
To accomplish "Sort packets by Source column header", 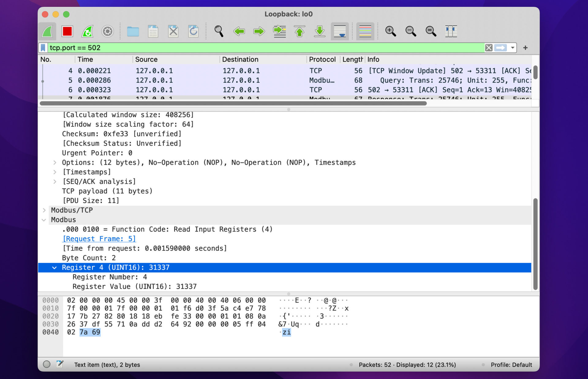I will pyautogui.click(x=146, y=59).
